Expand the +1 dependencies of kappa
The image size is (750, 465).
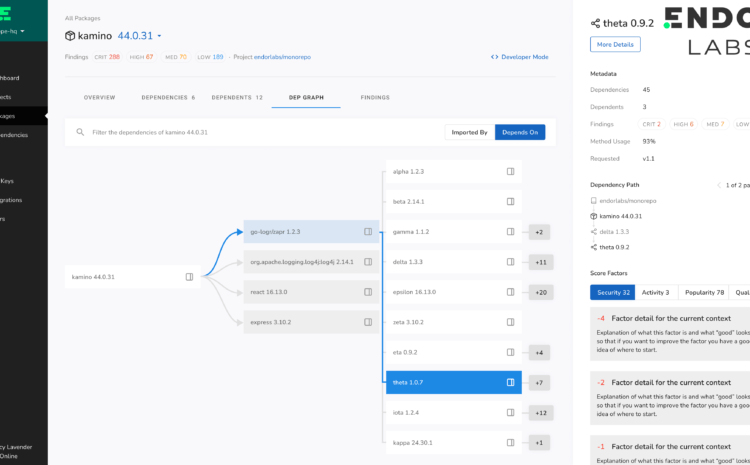click(x=539, y=443)
